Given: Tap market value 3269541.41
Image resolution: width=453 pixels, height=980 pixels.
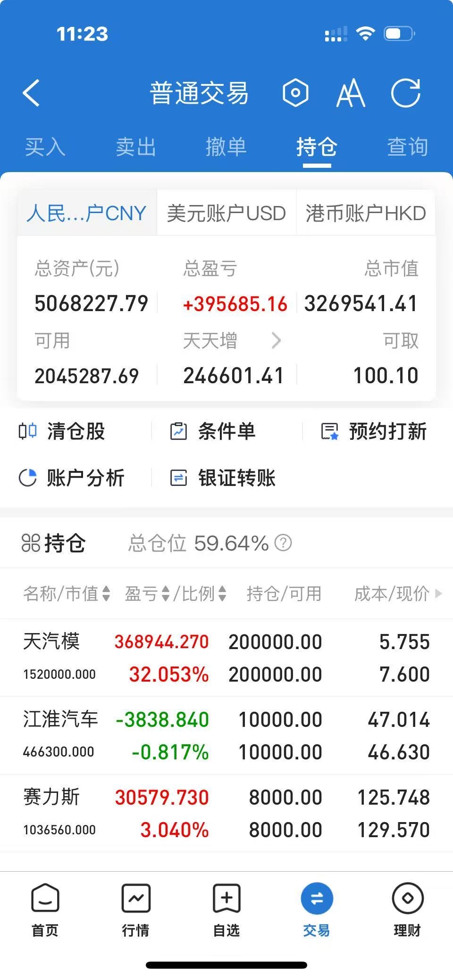Looking at the screenshot, I should [361, 303].
